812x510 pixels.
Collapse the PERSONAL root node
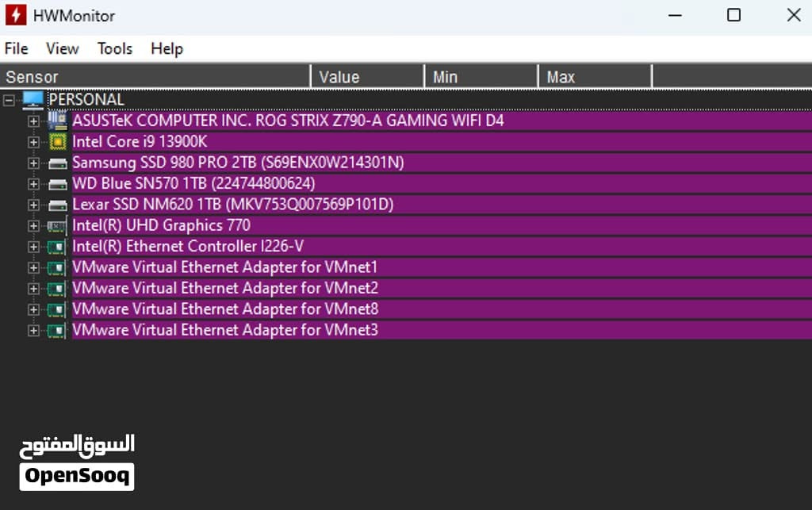[9, 100]
